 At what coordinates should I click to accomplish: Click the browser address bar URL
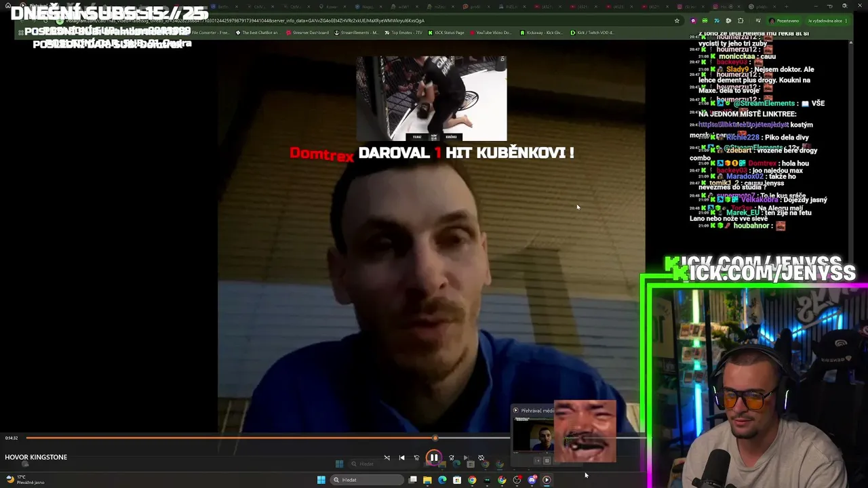click(x=245, y=21)
